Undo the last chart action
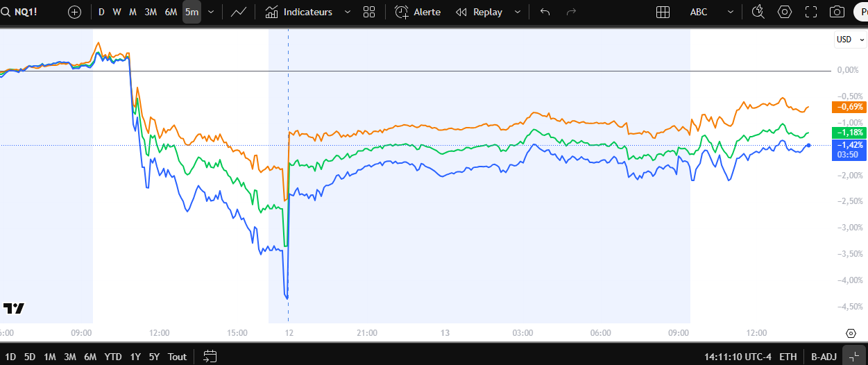The width and height of the screenshot is (868, 365). pyautogui.click(x=545, y=12)
